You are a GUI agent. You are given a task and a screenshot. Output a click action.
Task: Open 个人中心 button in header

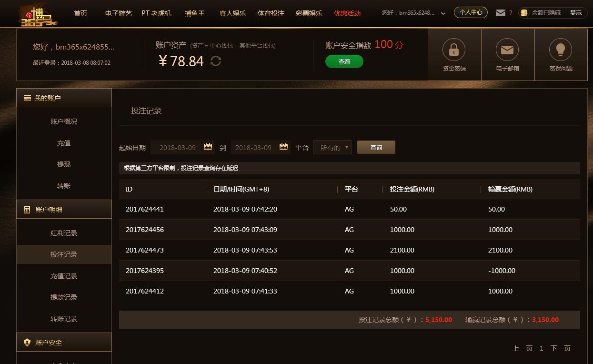pos(471,12)
